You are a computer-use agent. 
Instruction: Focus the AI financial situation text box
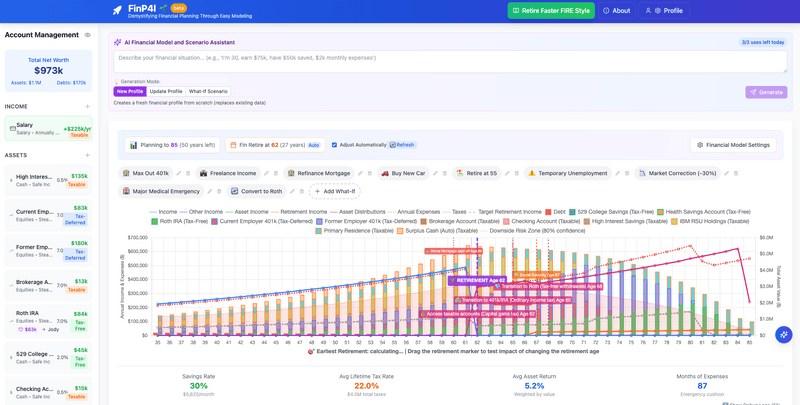click(x=450, y=62)
